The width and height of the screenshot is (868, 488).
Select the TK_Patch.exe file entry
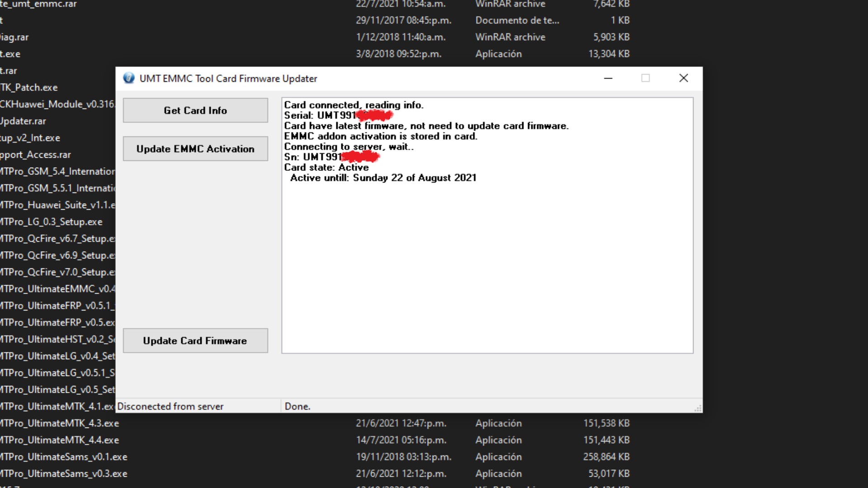coord(29,88)
